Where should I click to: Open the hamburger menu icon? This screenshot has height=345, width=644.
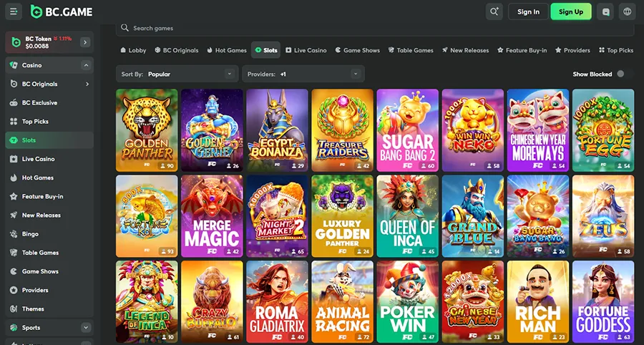pos(14,11)
